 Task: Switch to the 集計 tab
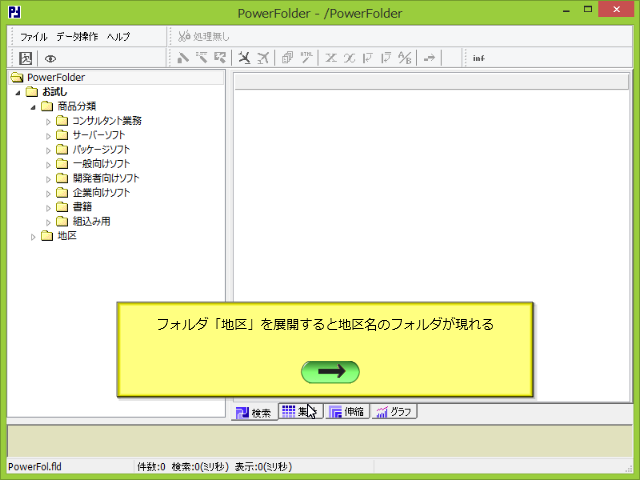click(301, 411)
